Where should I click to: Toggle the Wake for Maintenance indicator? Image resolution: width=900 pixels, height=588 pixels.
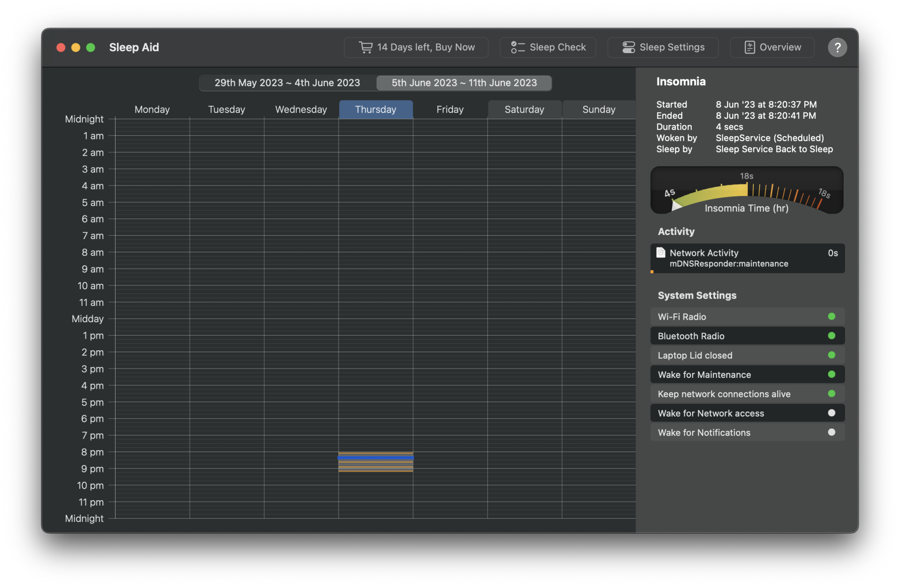point(831,375)
